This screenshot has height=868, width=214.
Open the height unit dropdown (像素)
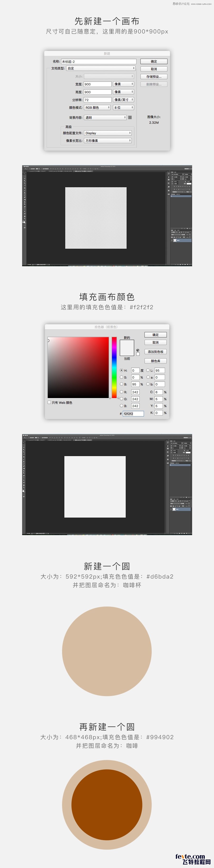pos(123,92)
